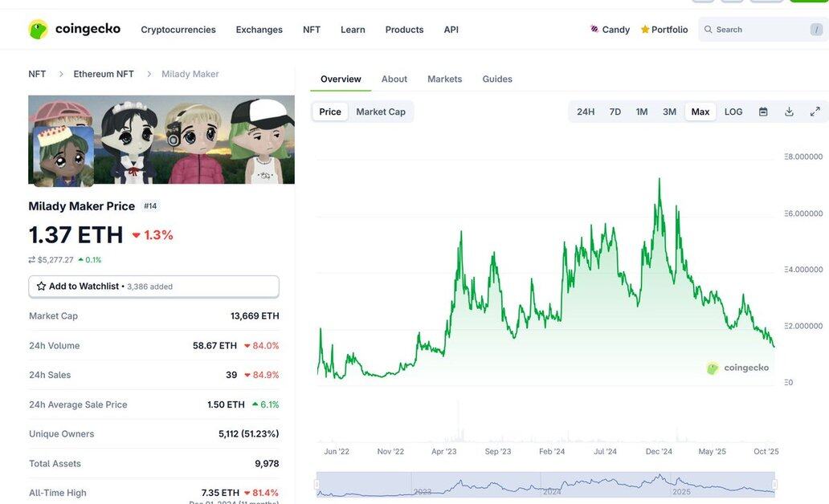
Task: Click the Add to Watchlist star
Action: 42,287
